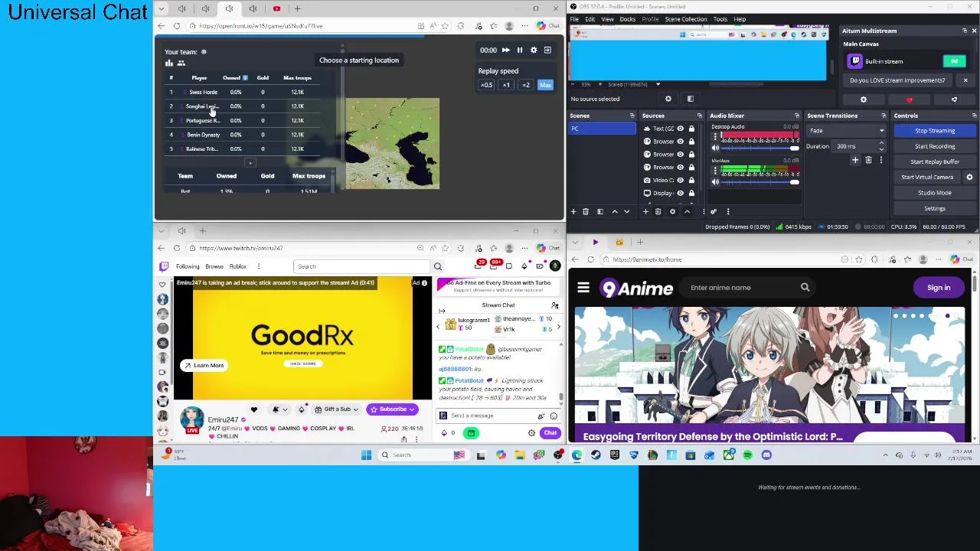Click Learn More on GoodRx ad
980x551 pixels.
pyautogui.click(x=204, y=365)
